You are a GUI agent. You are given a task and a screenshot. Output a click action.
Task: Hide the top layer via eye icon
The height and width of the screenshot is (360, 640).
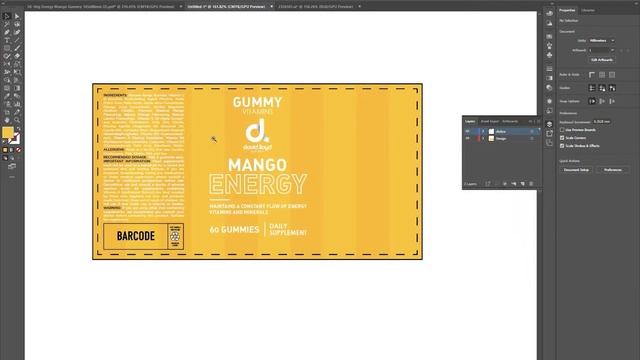click(467, 131)
